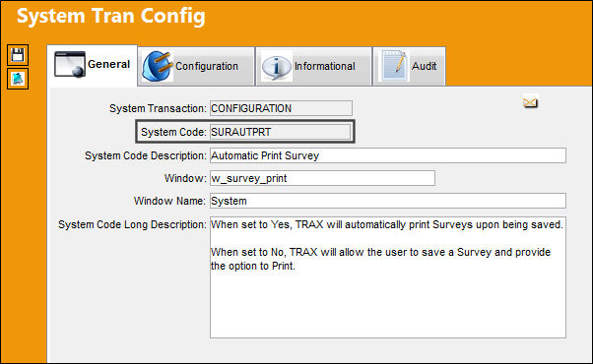Click the System Code field SURAUTPRT
The height and width of the screenshot is (364, 593).
click(280, 132)
